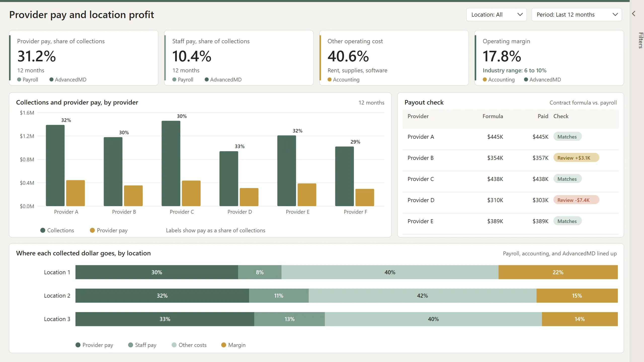Click the Staff pay share 10.4% value
The image size is (644, 362).
pyautogui.click(x=192, y=56)
